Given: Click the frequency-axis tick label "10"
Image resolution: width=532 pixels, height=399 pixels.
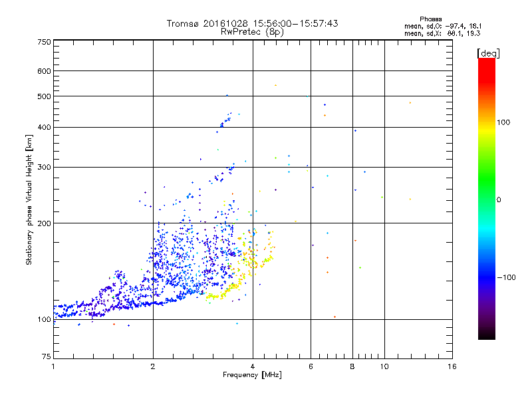Looking at the screenshot, I should click(384, 366).
